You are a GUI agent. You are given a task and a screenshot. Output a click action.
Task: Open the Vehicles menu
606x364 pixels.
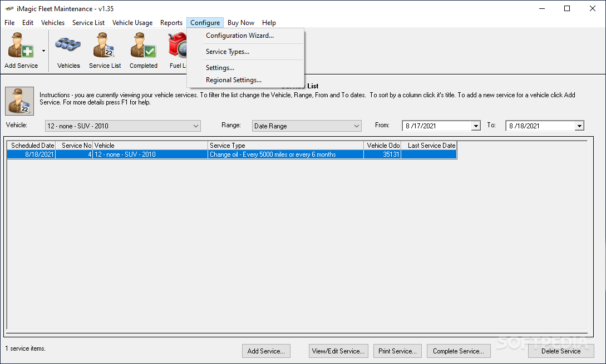point(52,23)
